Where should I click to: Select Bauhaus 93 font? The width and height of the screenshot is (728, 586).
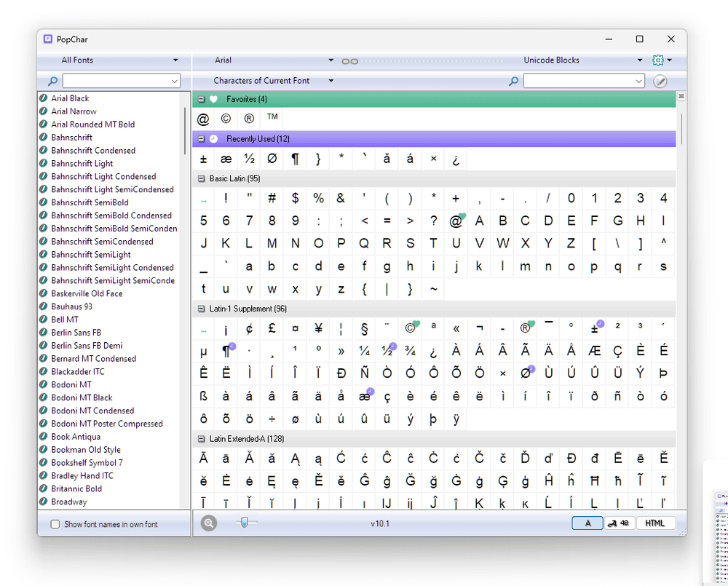coord(71,306)
